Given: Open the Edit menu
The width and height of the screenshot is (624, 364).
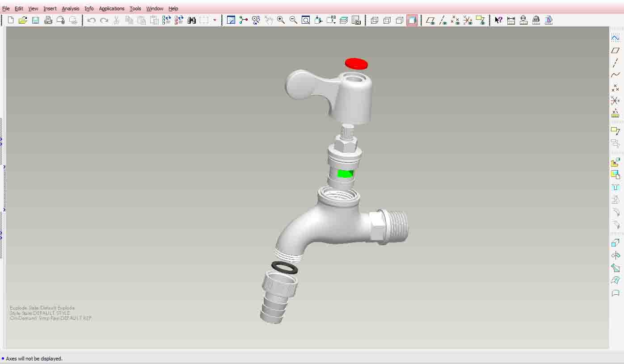Looking at the screenshot, I should (x=19, y=8).
